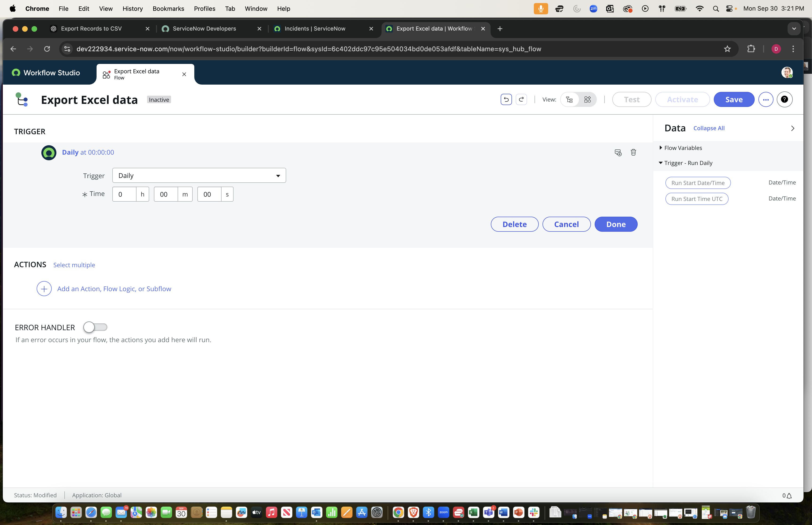Click the plus icon to add an action
Viewport: 812px width, 525px height.
tap(44, 289)
